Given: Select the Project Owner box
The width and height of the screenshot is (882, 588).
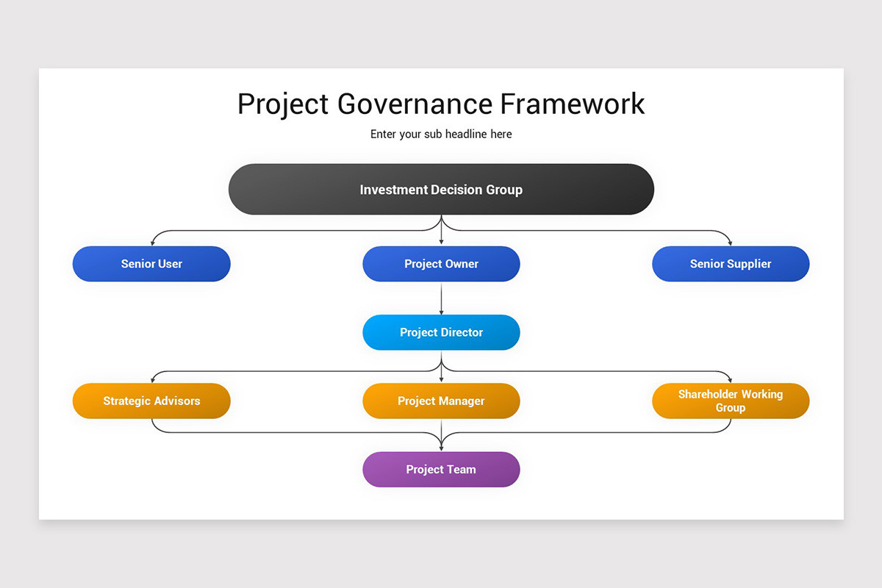Looking at the screenshot, I should pos(441,264).
